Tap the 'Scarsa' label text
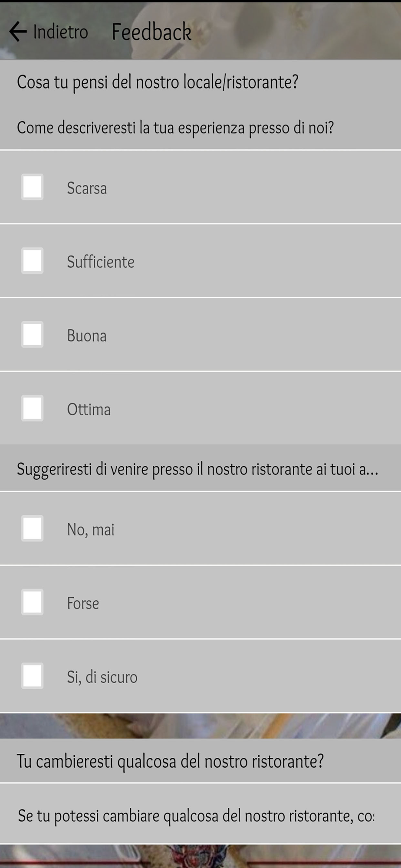 87,188
